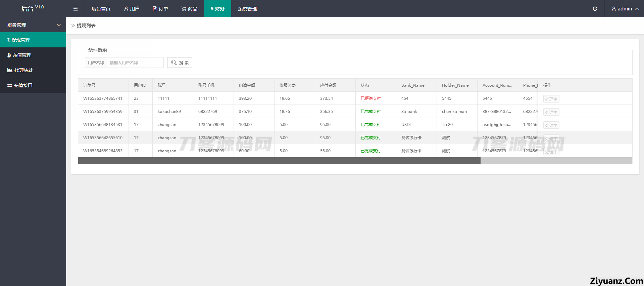Click the 提现管理 rupee icon in sidebar

9,40
